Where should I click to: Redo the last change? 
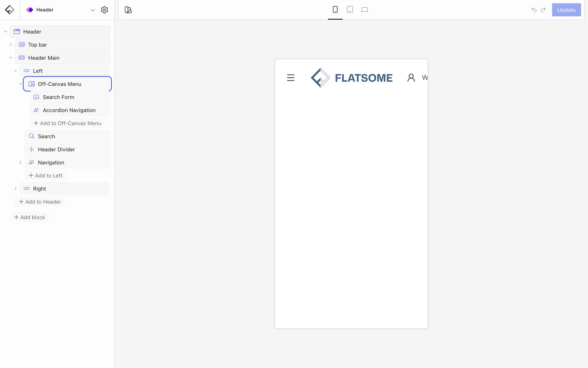[x=543, y=10]
